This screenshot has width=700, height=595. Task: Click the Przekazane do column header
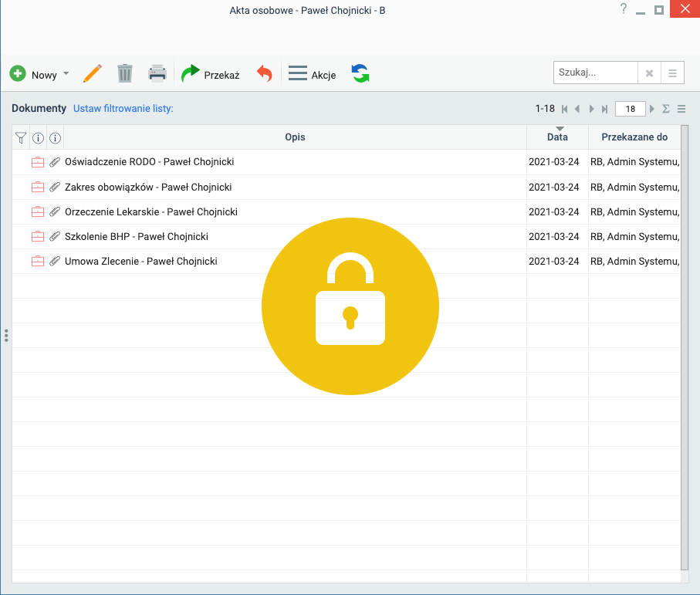[x=634, y=137]
